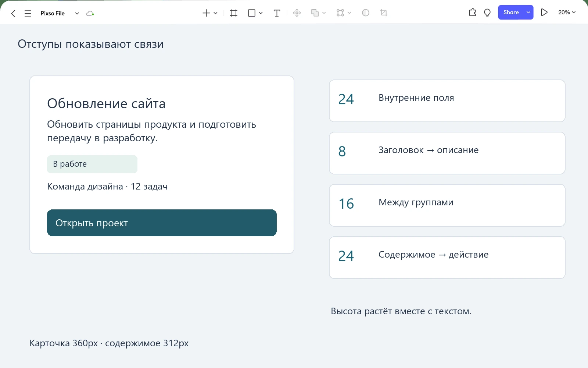
Task: Expand the boolean operations chevron
Action: click(x=324, y=13)
